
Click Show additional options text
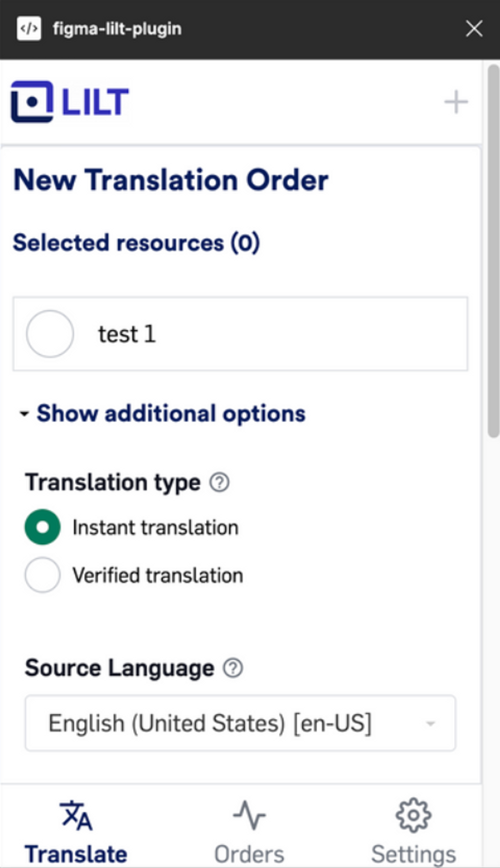click(x=171, y=413)
